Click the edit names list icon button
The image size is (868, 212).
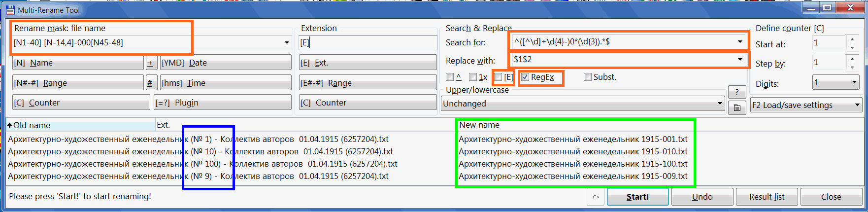(x=736, y=107)
